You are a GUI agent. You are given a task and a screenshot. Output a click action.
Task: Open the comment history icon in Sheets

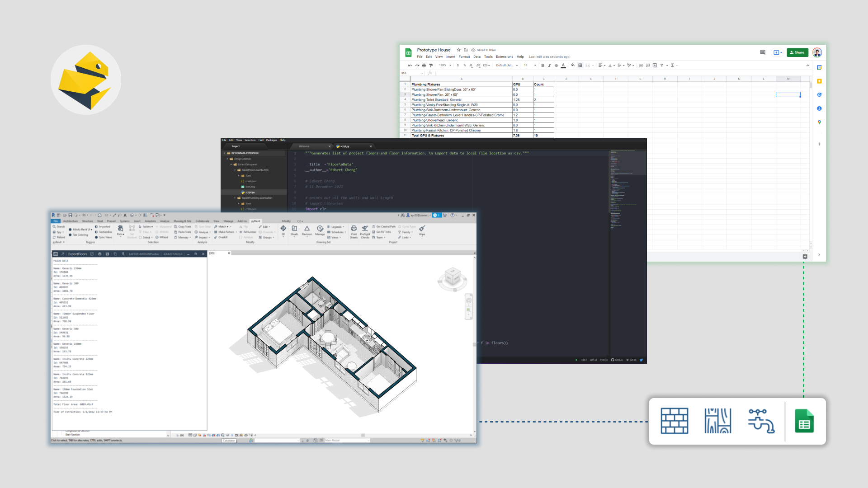pos(763,52)
